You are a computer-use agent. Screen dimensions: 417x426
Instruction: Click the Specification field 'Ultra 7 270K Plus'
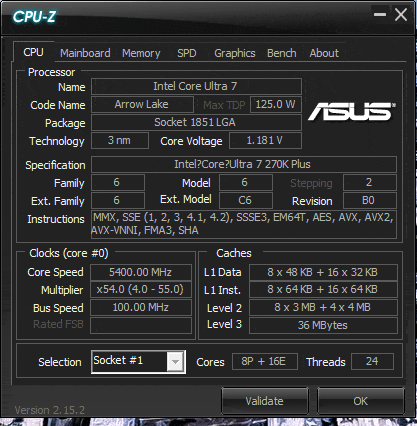(244, 164)
